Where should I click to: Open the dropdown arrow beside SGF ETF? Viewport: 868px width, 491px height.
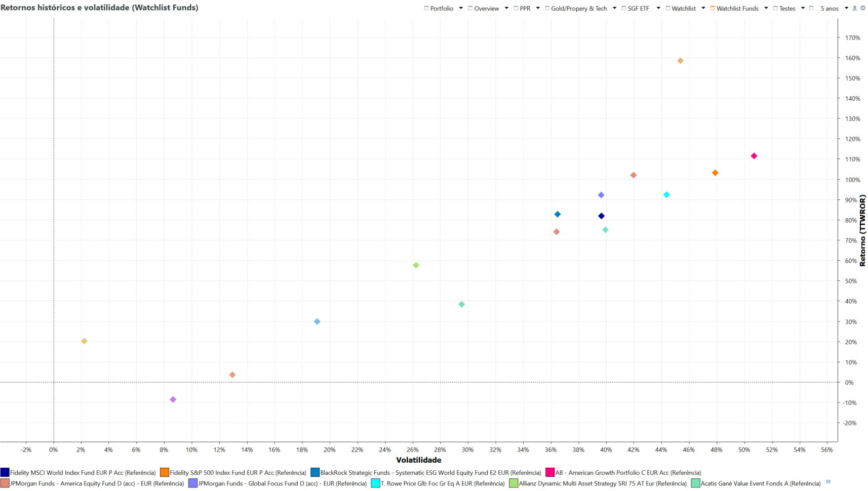[658, 8]
